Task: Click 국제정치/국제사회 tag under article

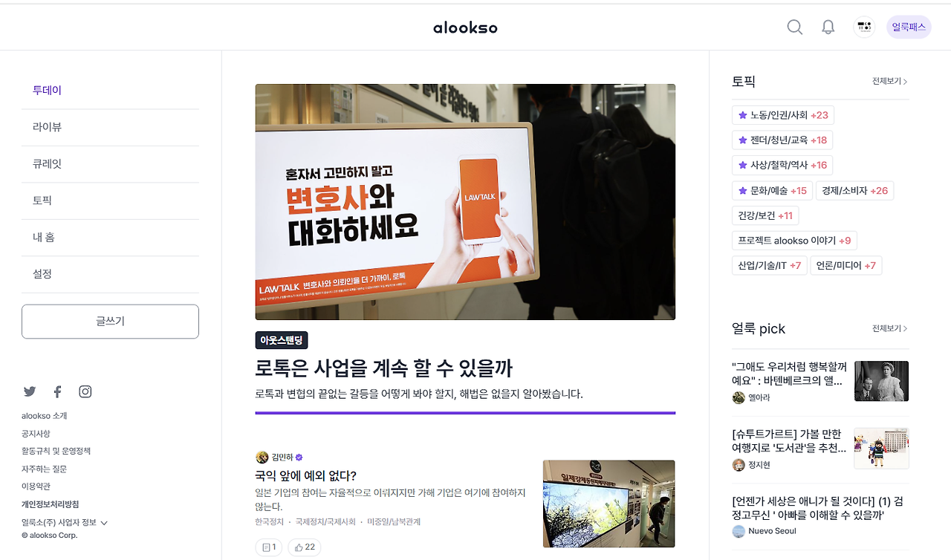Action: 325,522
